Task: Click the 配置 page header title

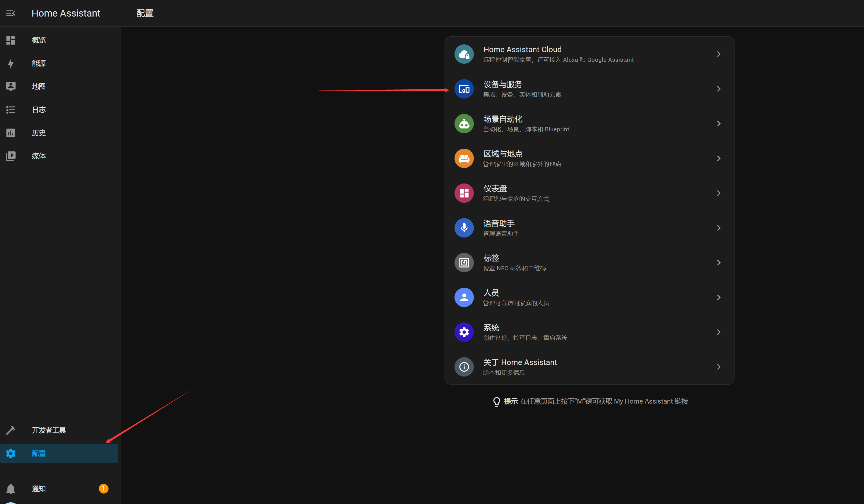Action: pos(145,13)
